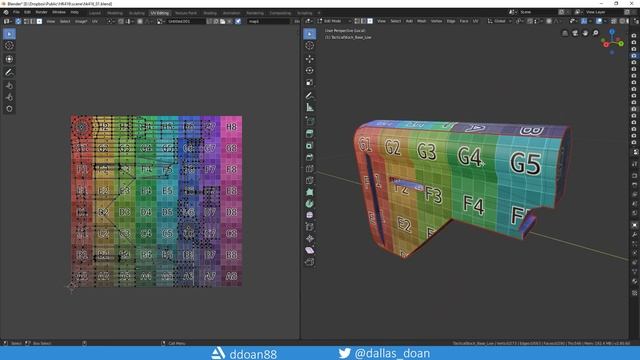Open the Render menu
The height and width of the screenshot is (360, 640).
(41, 12)
